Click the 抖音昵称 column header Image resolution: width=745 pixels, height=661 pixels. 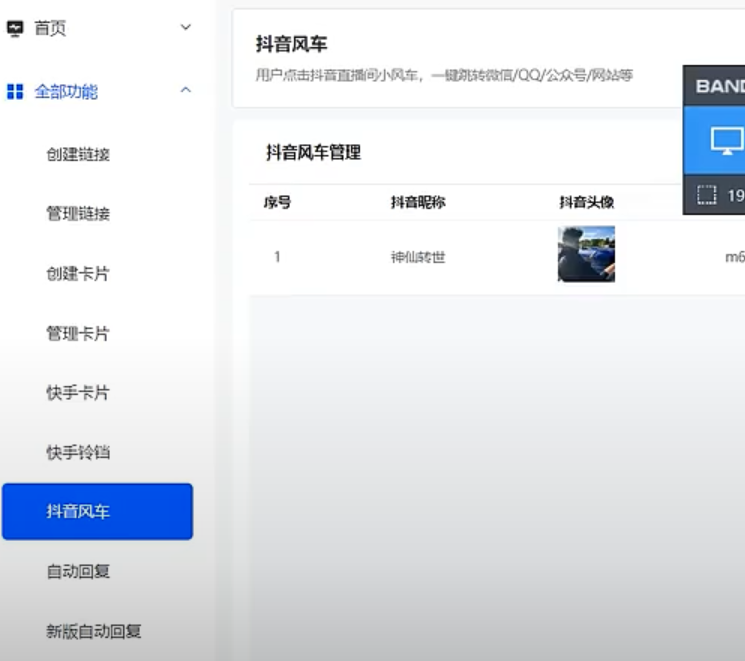[418, 202]
